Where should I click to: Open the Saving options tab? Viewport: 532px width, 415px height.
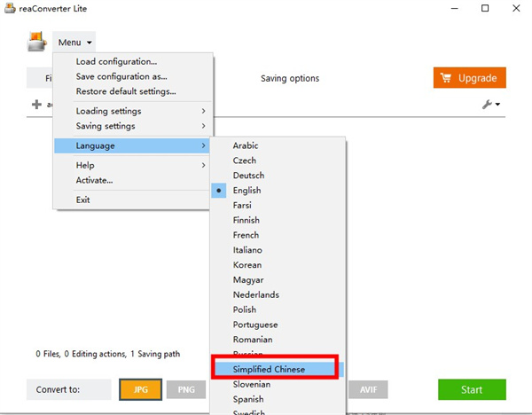click(290, 78)
